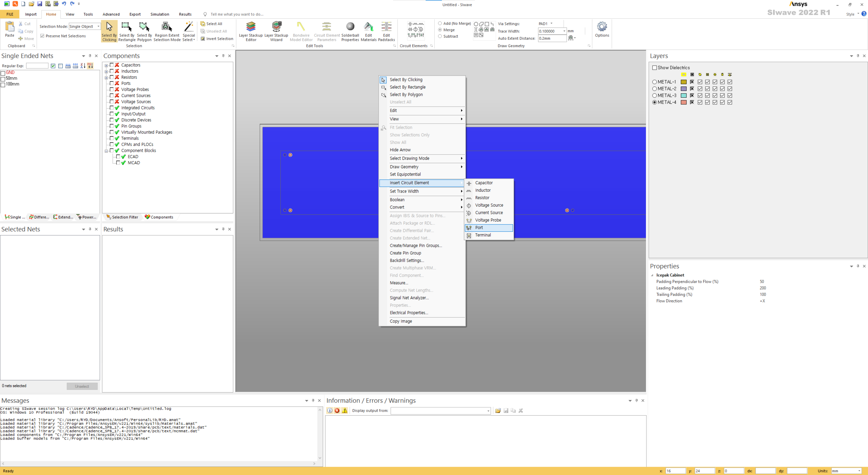
Task: Open the Selection Mode dropdown
Action: 98,26
